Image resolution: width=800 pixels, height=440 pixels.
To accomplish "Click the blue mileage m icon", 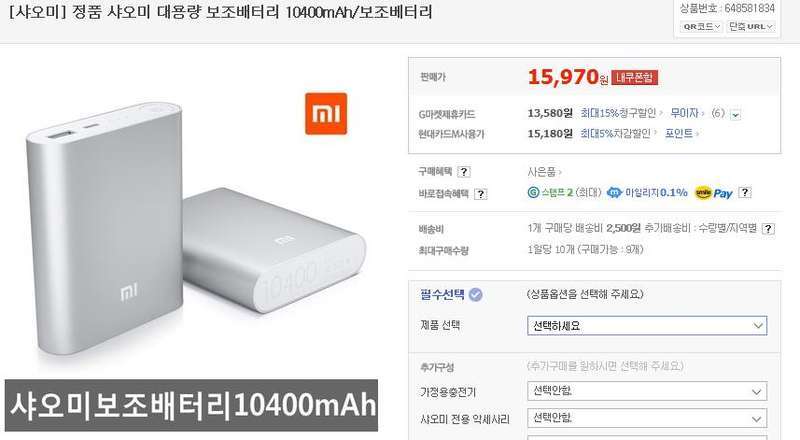I will tap(614, 192).
